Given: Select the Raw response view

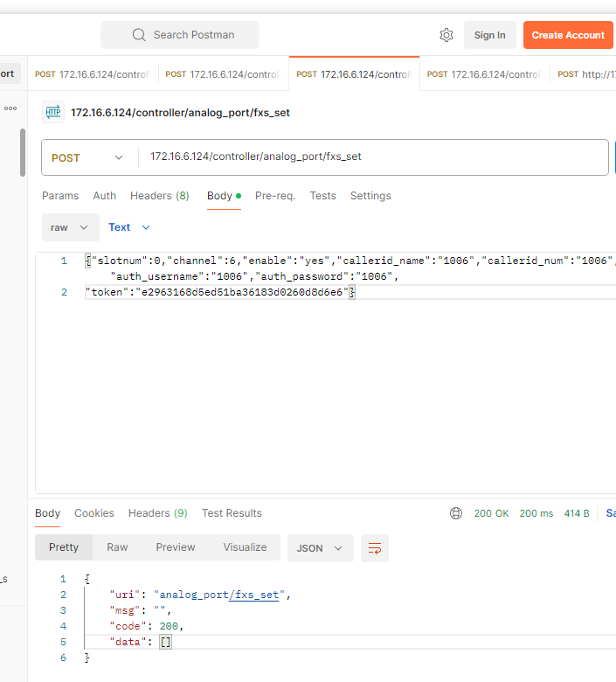Looking at the screenshot, I should [x=117, y=547].
